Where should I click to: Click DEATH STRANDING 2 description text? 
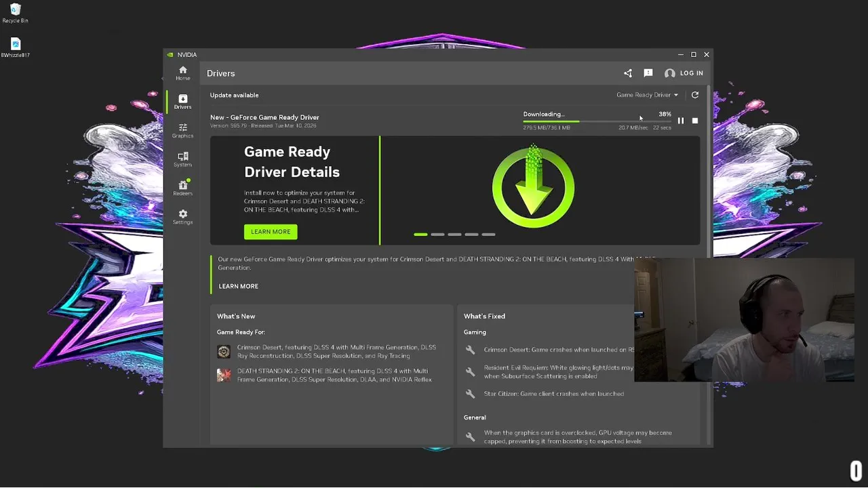334,375
